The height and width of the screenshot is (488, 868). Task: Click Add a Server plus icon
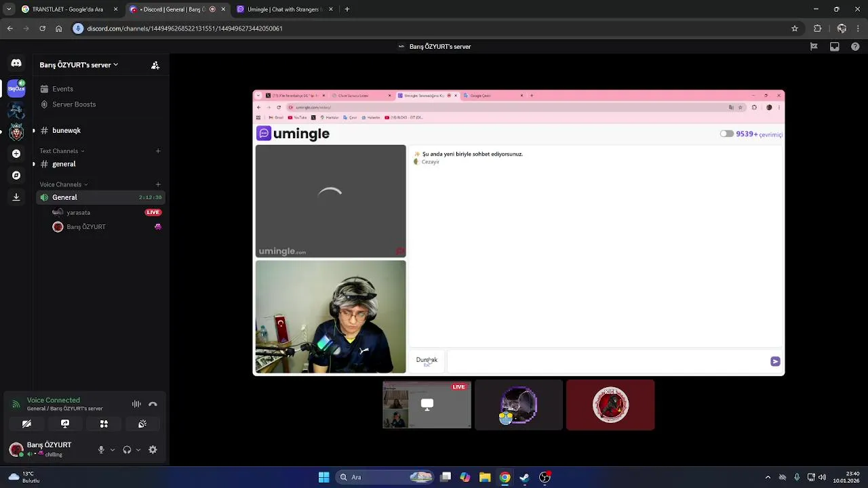click(16, 154)
